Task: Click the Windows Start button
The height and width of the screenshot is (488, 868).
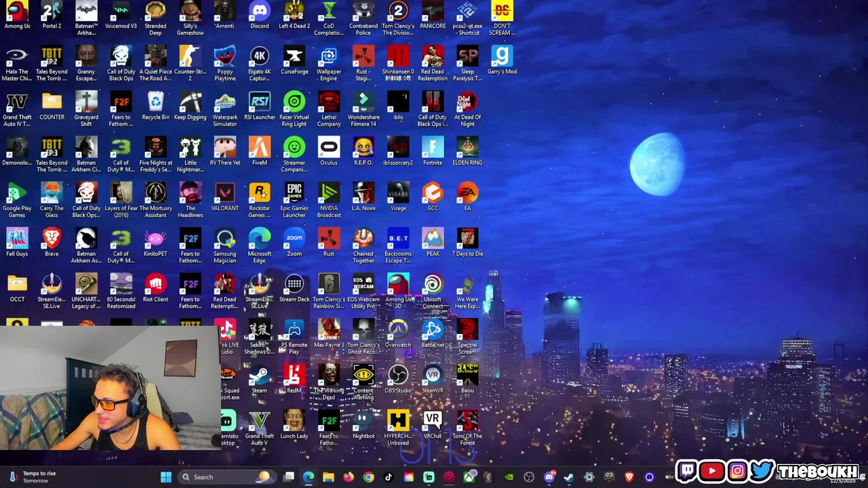Action: pos(165,477)
